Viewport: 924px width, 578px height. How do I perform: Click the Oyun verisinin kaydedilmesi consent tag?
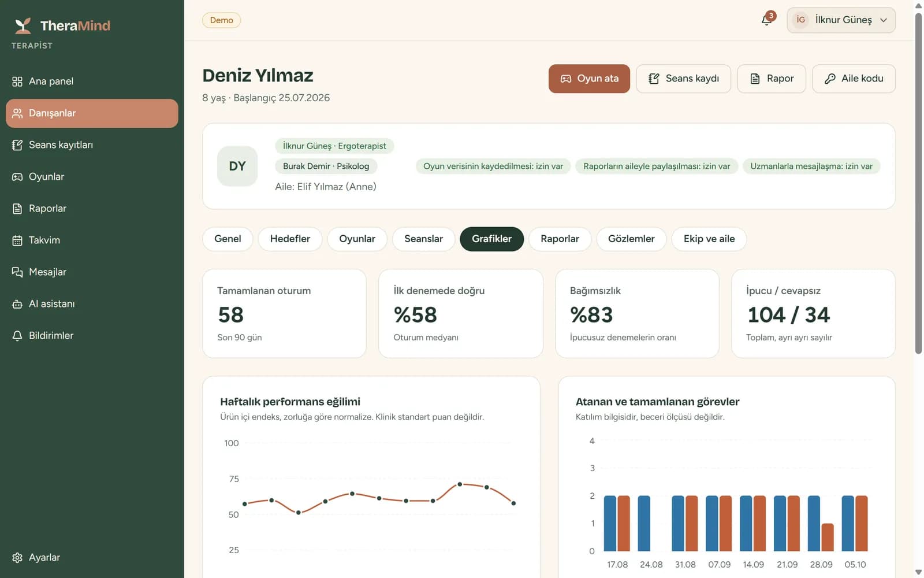click(x=493, y=166)
